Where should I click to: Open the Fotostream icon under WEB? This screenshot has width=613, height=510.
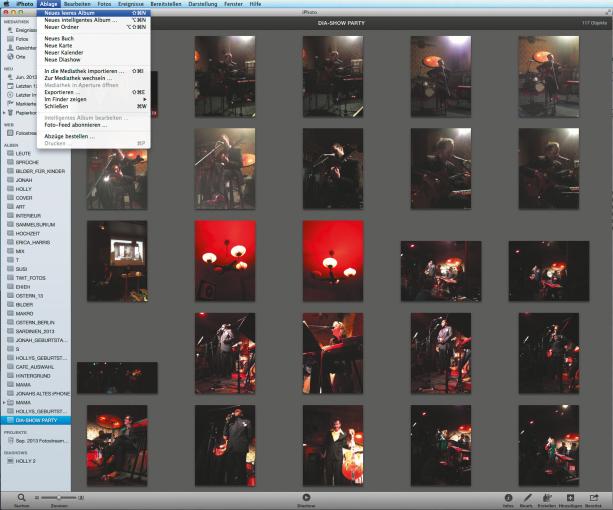point(10,133)
